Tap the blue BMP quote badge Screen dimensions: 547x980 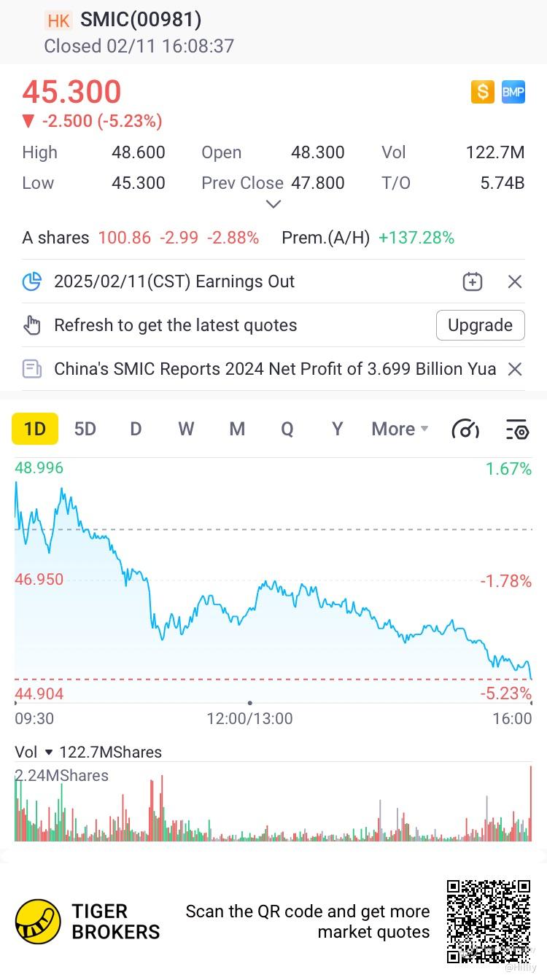pyautogui.click(x=513, y=92)
